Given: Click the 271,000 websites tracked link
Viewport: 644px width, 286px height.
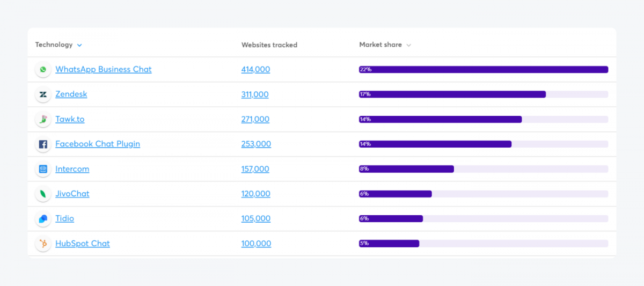Looking at the screenshot, I should coord(255,119).
